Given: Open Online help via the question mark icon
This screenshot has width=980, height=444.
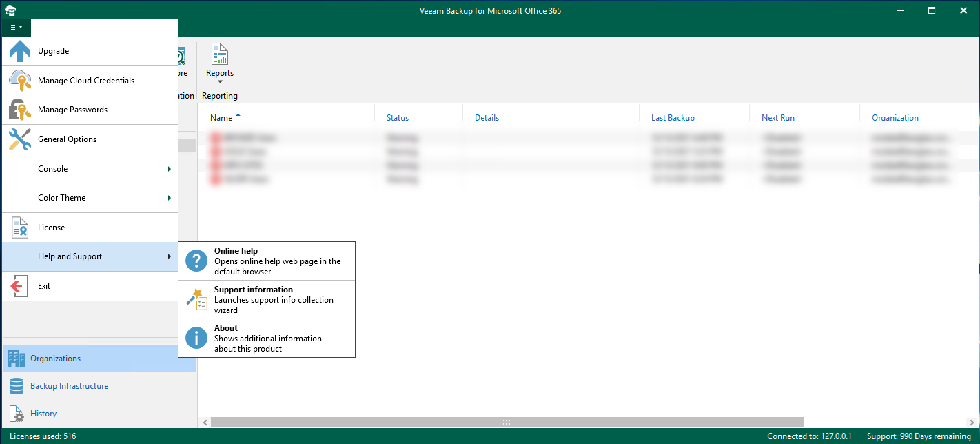Looking at the screenshot, I should pos(196,261).
